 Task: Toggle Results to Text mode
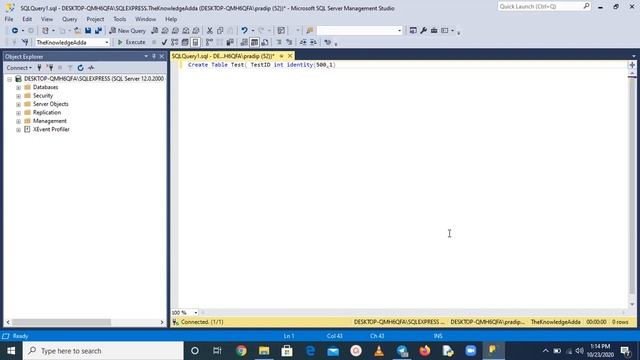pos(244,42)
